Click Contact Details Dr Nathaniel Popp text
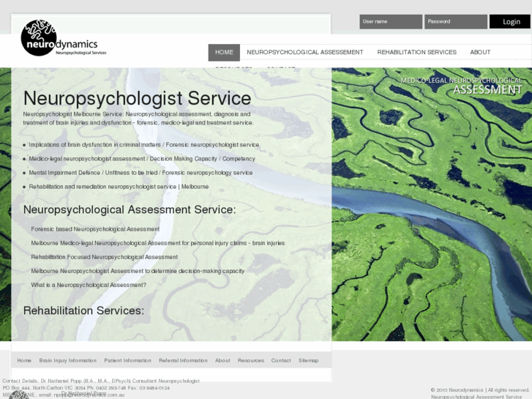This screenshot has width=532, height=399. [x=101, y=381]
